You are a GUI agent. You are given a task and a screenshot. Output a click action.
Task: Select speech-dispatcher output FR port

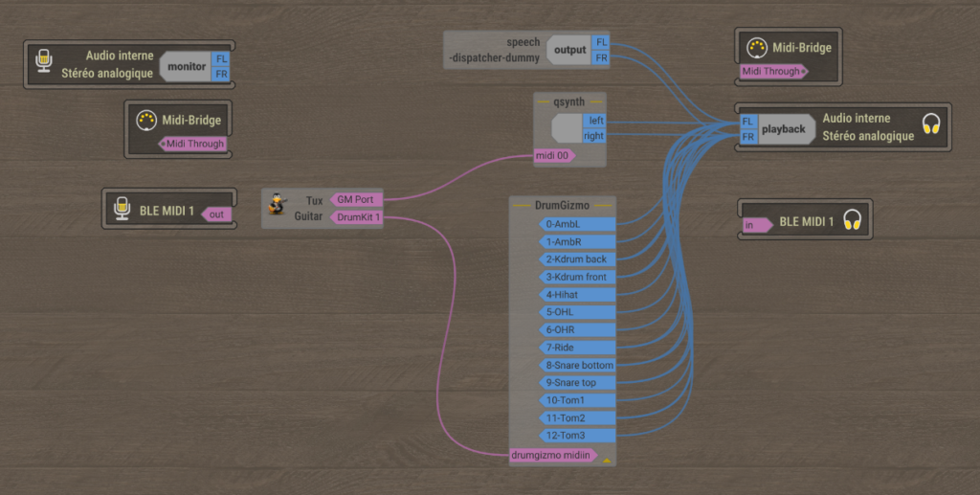click(601, 57)
